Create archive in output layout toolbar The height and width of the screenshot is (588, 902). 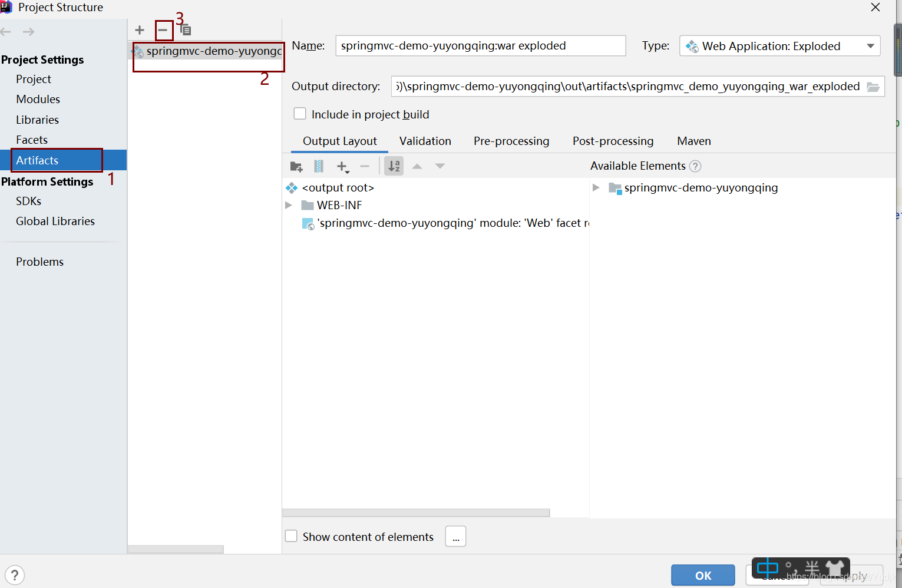point(319,167)
